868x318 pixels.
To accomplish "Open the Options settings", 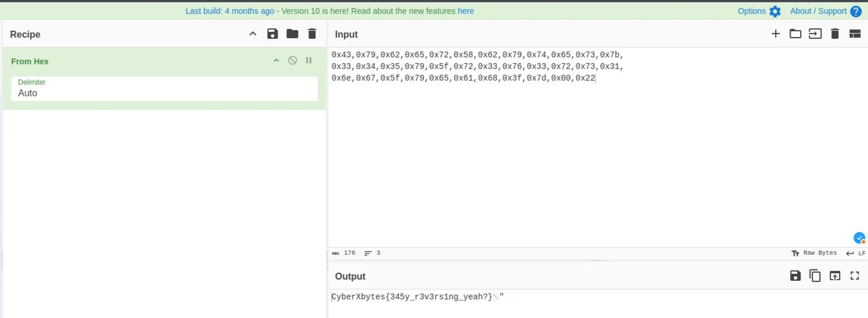I will point(759,11).
